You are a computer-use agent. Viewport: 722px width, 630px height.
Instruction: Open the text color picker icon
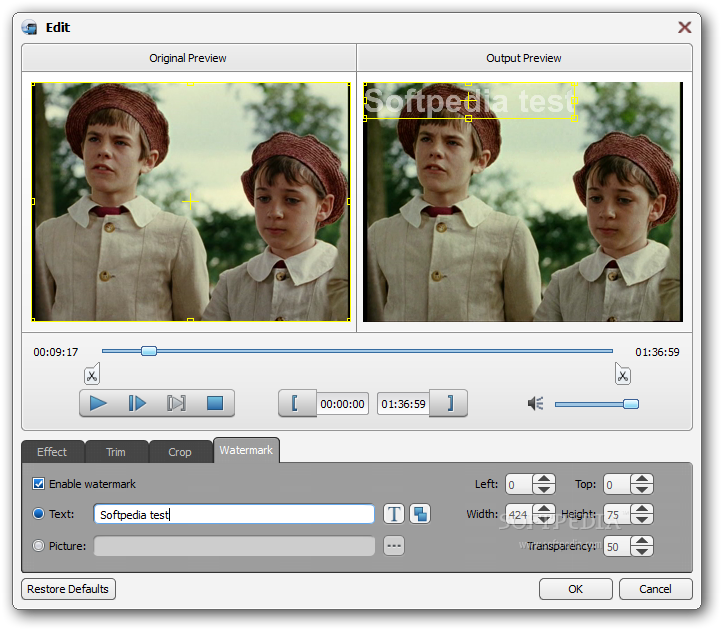point(420,514)
